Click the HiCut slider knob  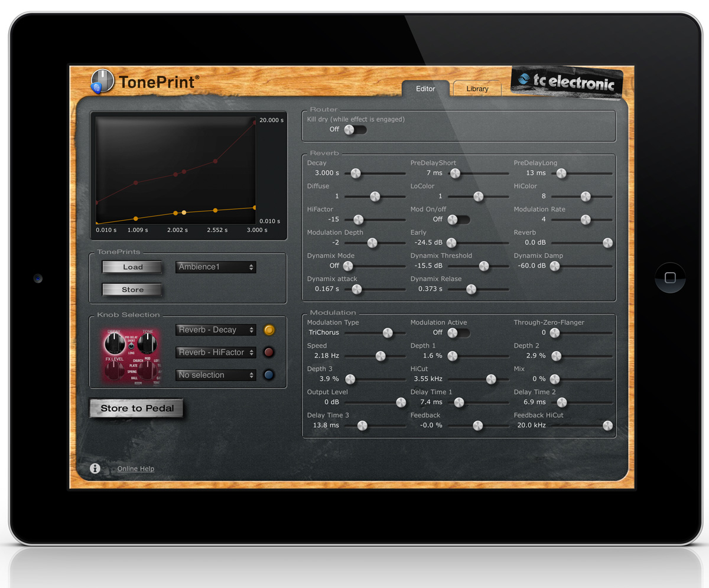tap(491, 379)
